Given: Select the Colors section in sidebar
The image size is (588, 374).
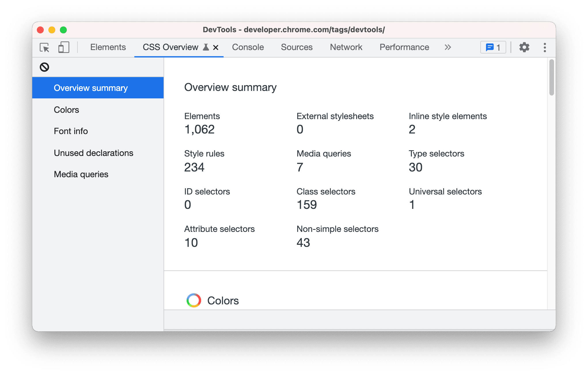Looking at the screenshot, I should 67,110.
